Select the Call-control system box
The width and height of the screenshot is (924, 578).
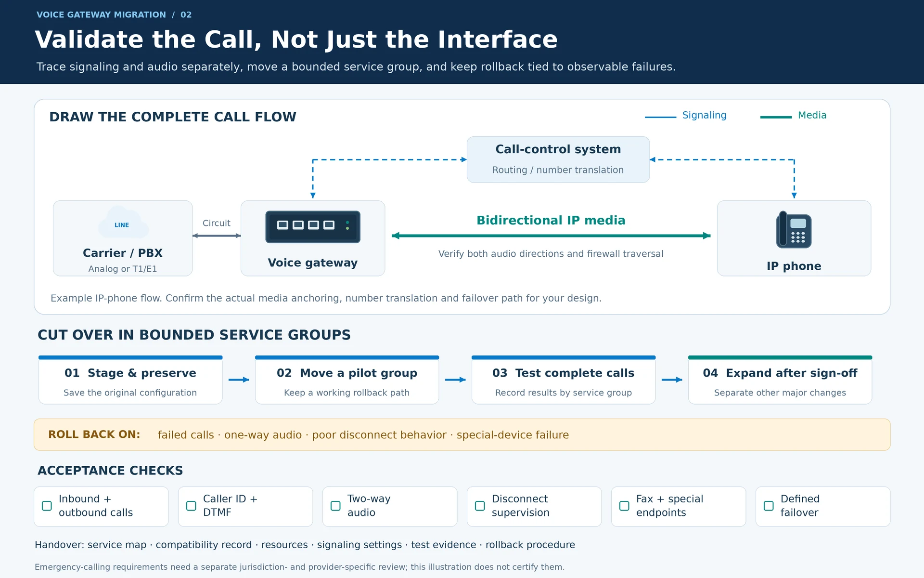point(558,159)
